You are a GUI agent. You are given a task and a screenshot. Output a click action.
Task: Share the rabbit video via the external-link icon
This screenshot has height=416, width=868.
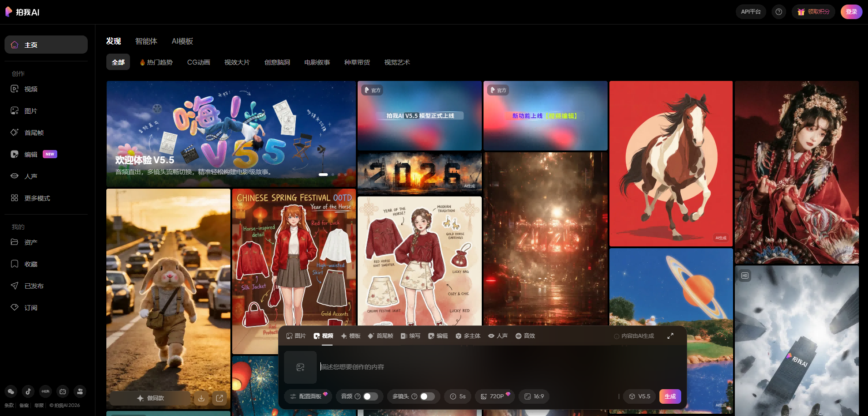coord(219,398)
